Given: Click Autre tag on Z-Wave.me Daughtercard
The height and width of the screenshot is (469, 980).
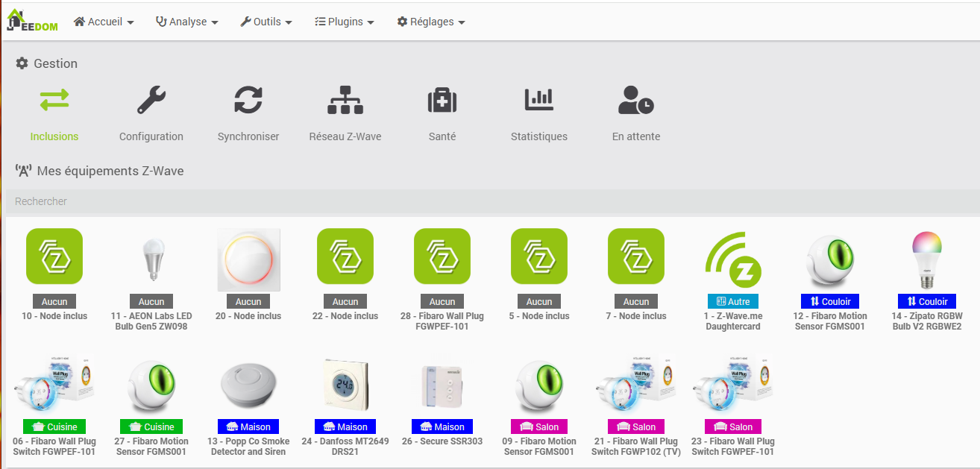Looking at the screenshot, I should (733, 301).
